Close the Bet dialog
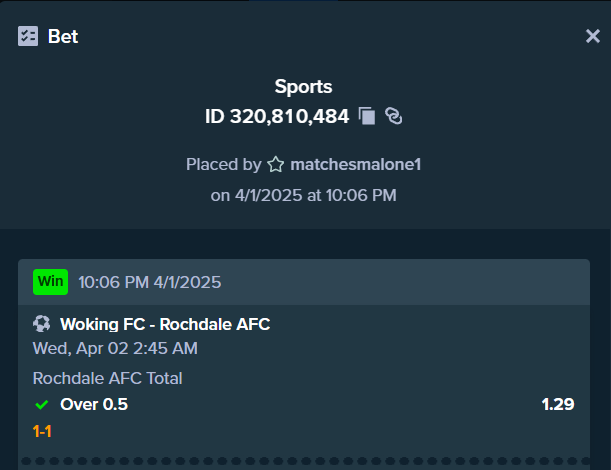Viewport: 611px width, 470px height. click(x=593, y=36)
